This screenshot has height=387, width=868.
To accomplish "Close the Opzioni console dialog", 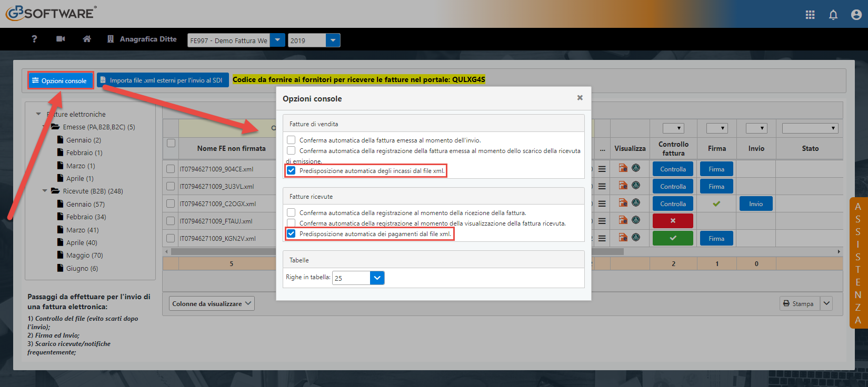I will 580,98.
